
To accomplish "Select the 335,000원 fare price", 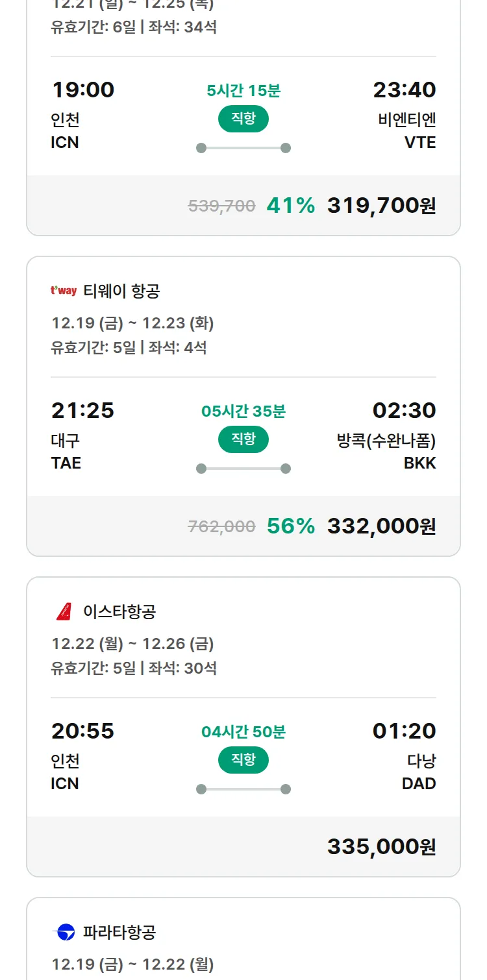I will [381, 847].
